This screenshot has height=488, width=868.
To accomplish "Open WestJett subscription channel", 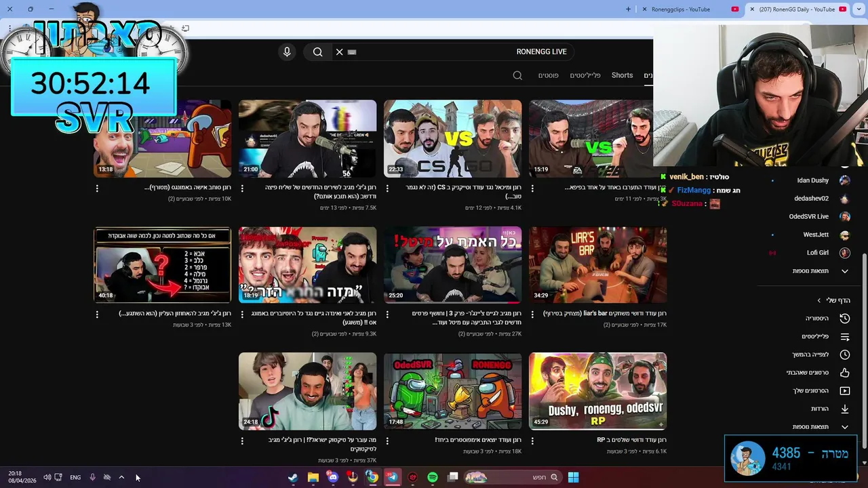I will (815, 235).
